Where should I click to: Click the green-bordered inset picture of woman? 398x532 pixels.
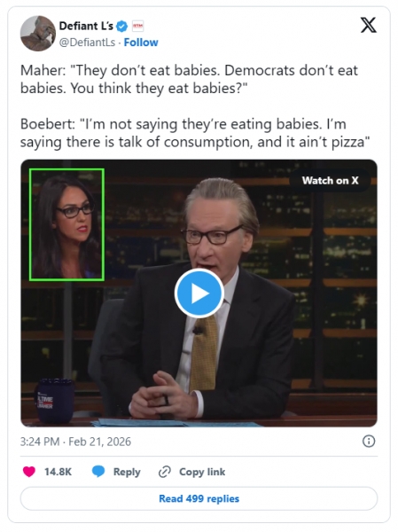click(x=66, y=224)
